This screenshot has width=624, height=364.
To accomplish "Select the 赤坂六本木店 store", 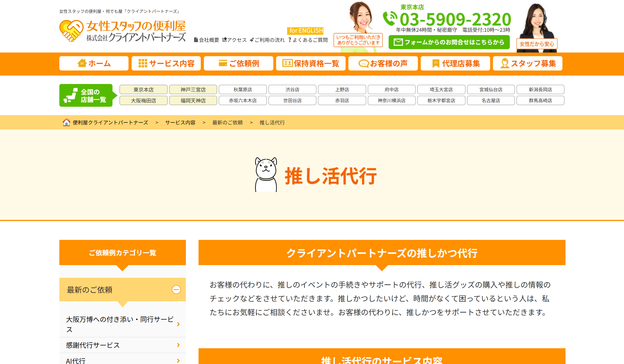I will [x=243, y=101].
